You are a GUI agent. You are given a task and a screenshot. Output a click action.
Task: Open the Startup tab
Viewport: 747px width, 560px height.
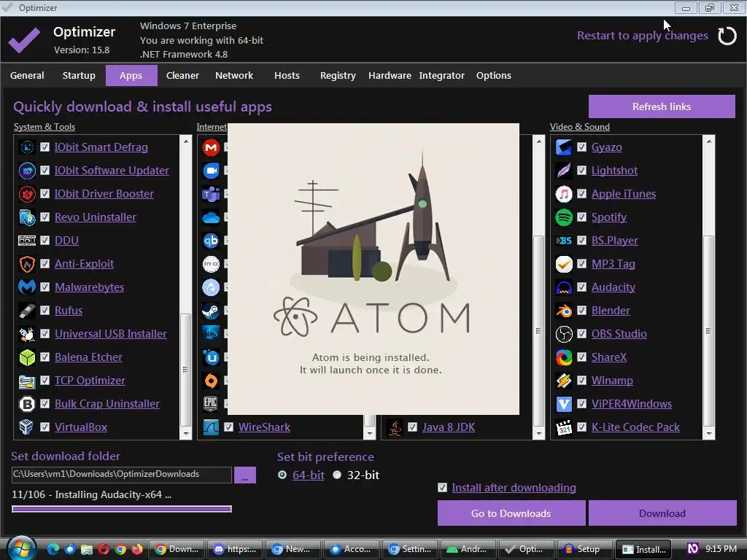pos(79,75)
